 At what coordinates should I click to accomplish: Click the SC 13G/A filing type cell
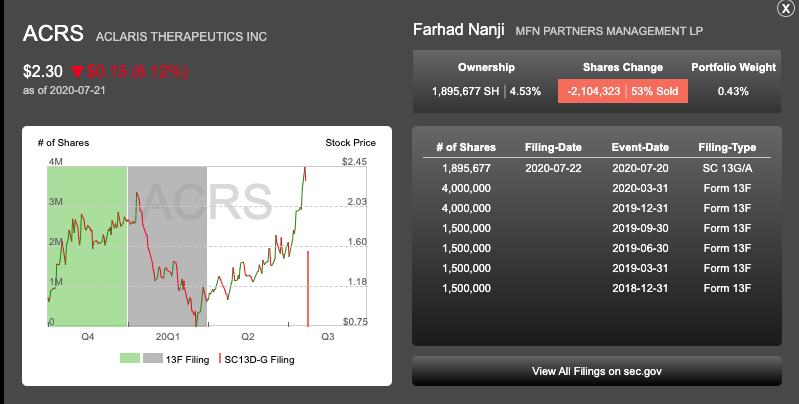[727, 168]
